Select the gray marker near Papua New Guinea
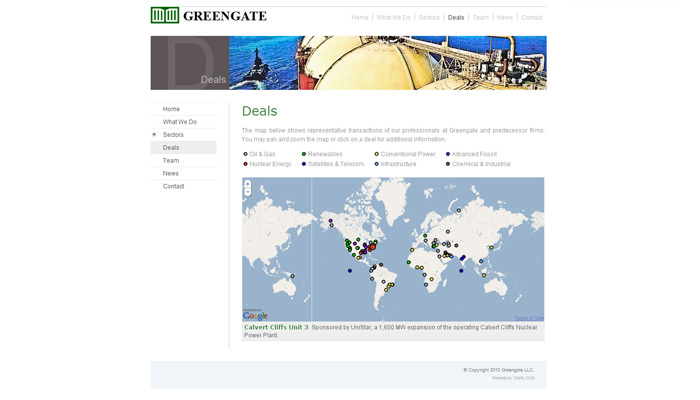This screenshot has width=700, height=400. pos(292,276)
